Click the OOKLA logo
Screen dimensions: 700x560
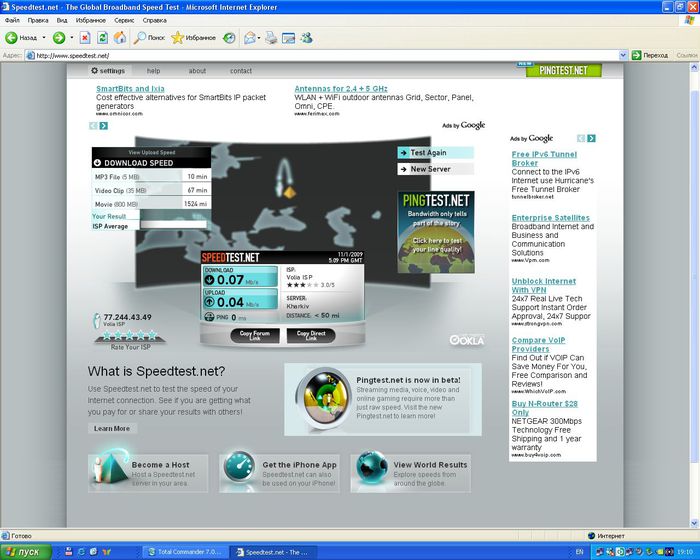467,340
